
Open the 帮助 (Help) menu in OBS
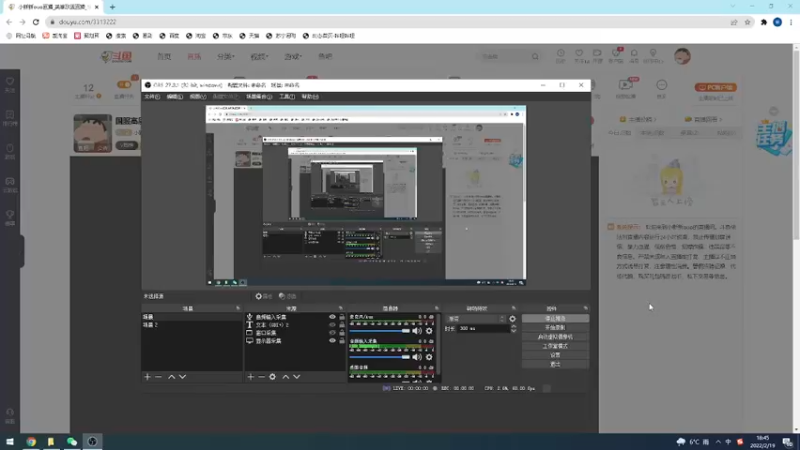click(x=310, y=96)
